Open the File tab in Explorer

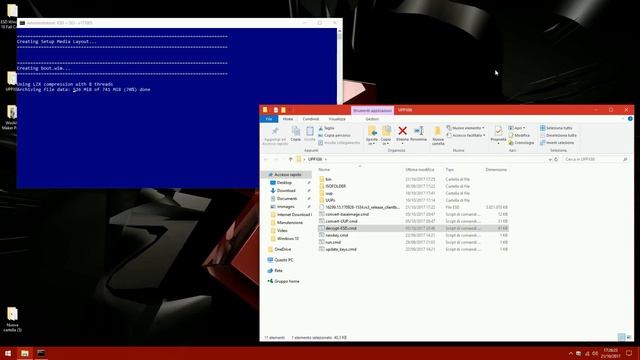pyautogui.click(x=269, y=119)
